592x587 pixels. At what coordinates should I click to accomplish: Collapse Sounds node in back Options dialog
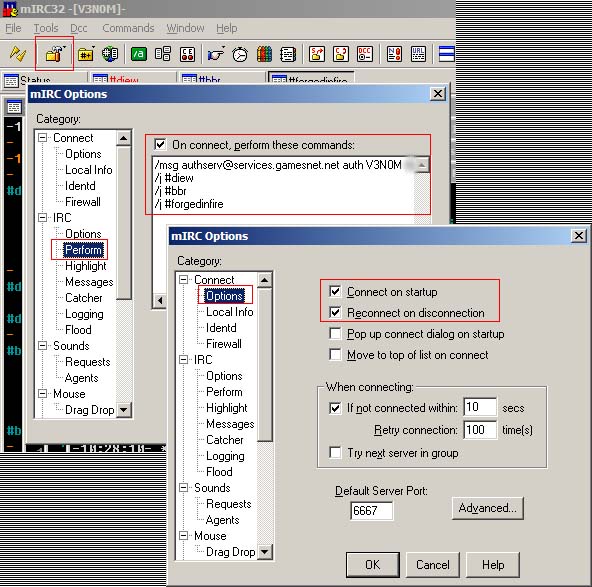(x=43, y=345)
